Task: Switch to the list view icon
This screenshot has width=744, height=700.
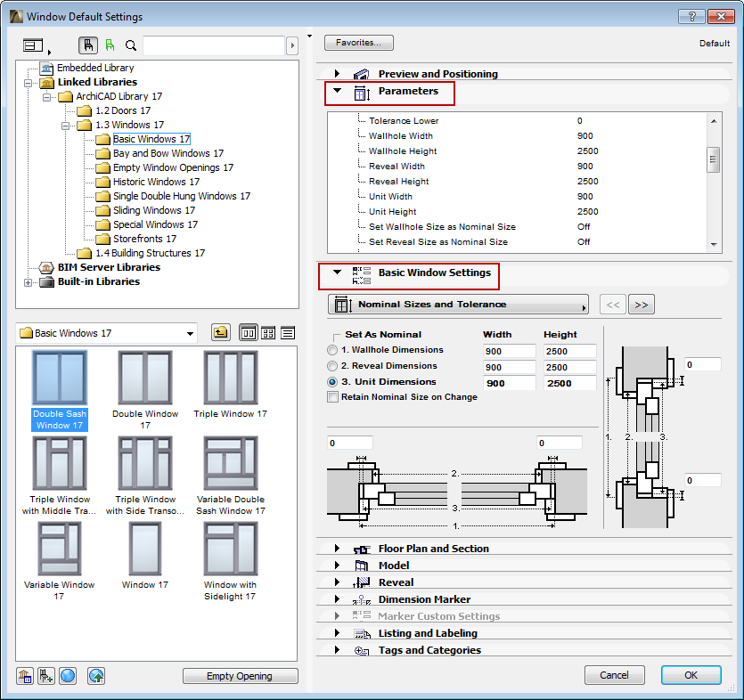Action: (x=287, y=333)
